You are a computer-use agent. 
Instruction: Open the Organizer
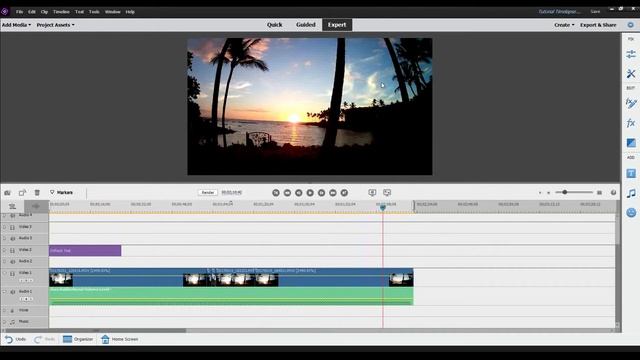click(78, 339)
